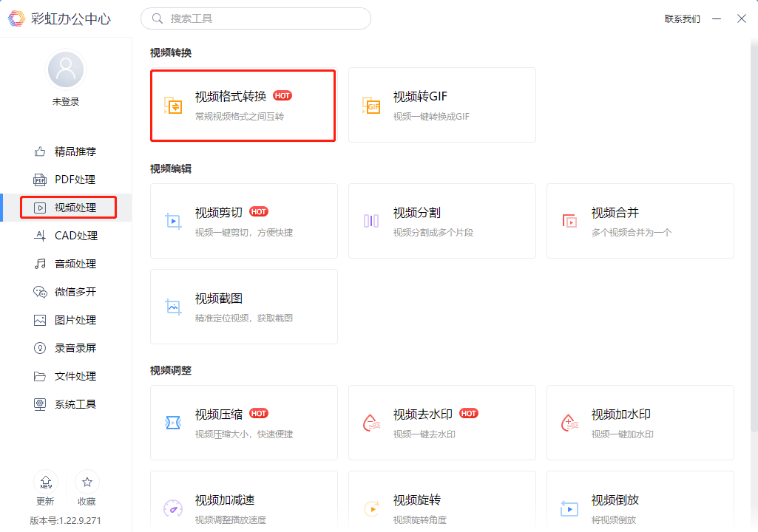
Task: Click the 视频倒放 rewind icon
Action: (x=569, y=508)
